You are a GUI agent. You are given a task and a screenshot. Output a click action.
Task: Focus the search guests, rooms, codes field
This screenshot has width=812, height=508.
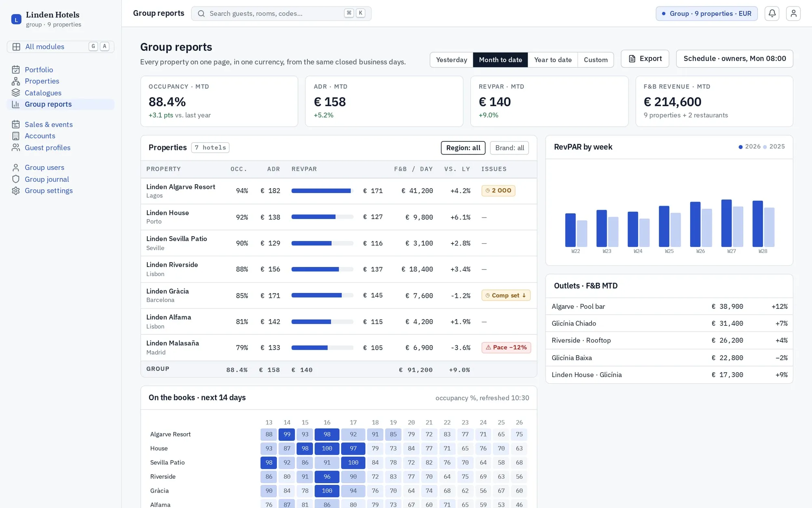[281, 13]
